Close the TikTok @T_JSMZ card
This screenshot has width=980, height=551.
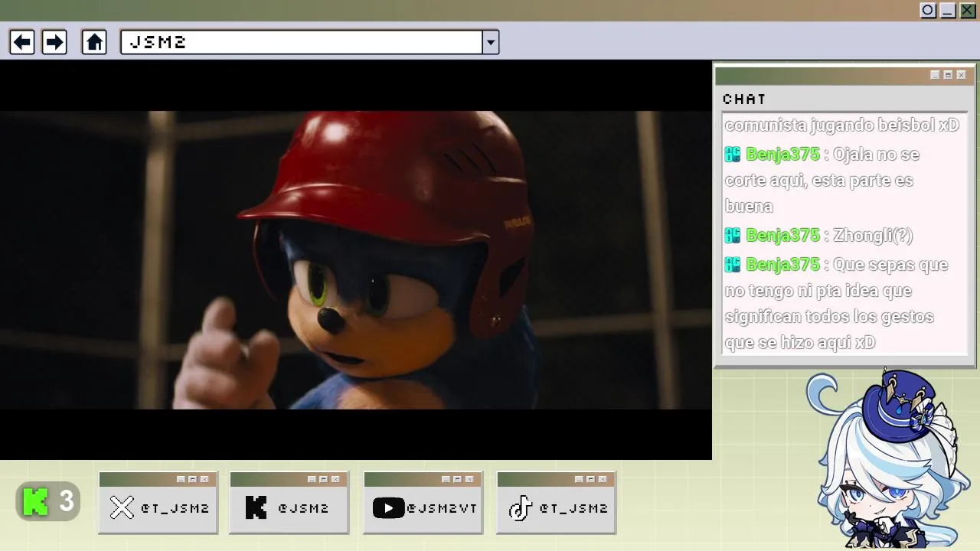[603, 479]
